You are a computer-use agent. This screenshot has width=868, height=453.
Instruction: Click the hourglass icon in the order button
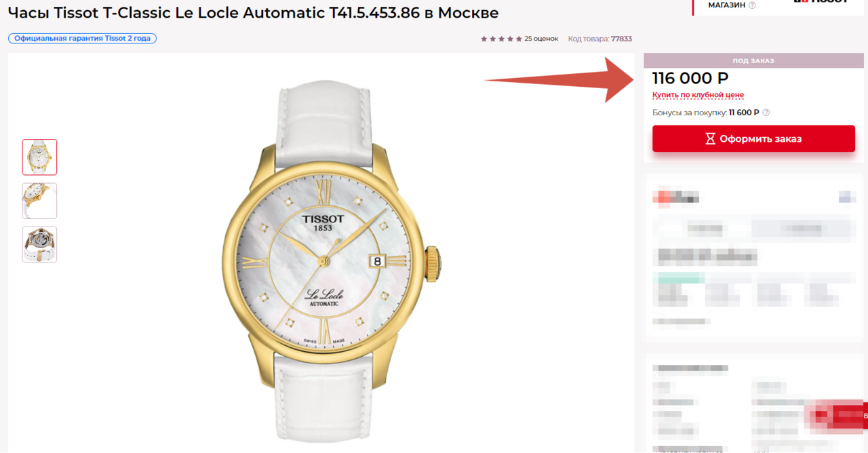coord(710,138)
